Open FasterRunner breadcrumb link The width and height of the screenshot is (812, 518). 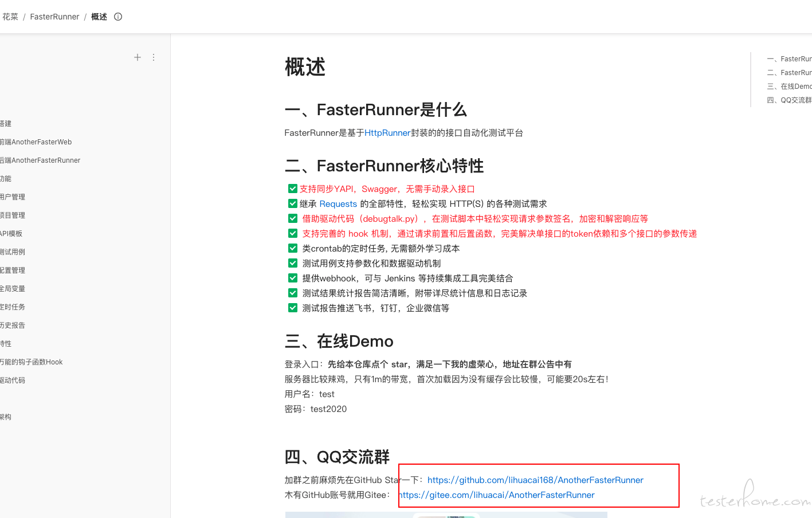[x=54, y=17]
